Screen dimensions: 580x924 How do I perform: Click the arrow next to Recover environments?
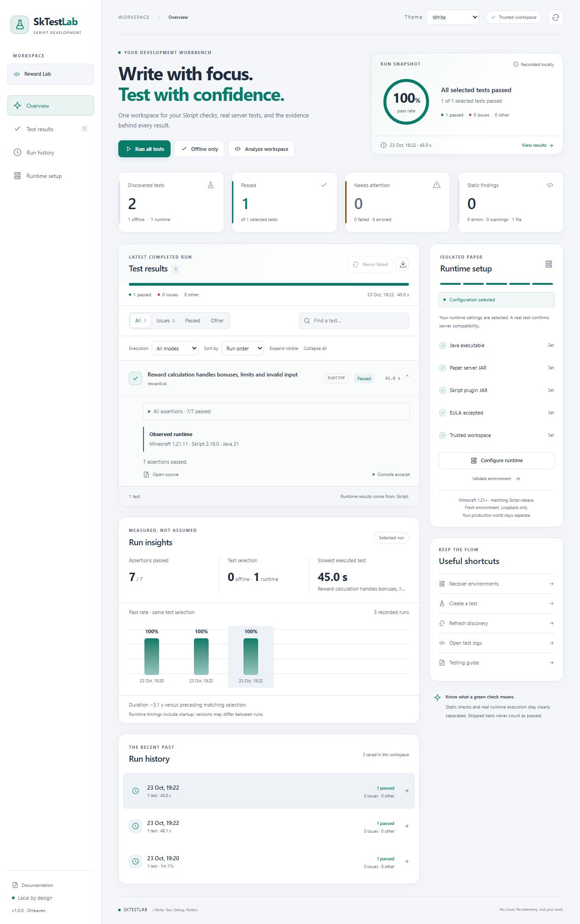coord(552,584)
